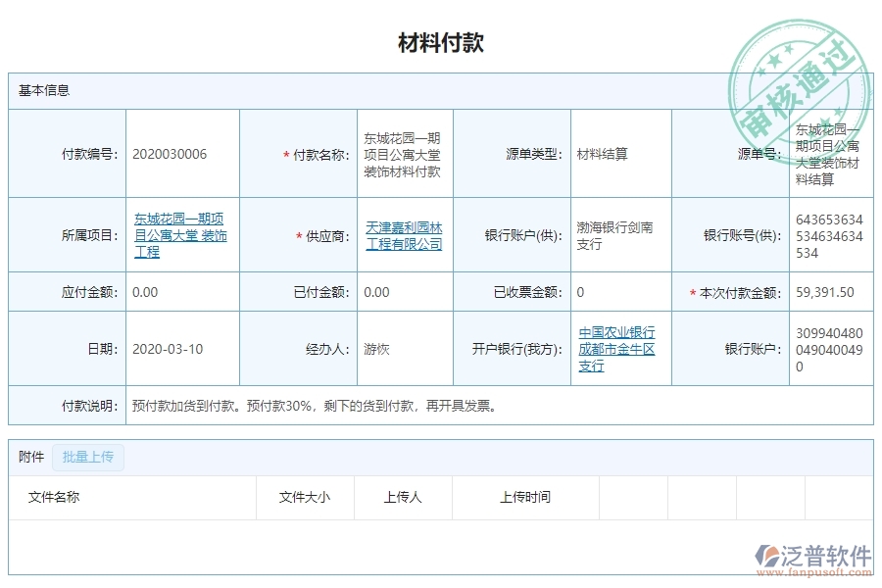Click the 付款说明 payment description text

pos(312,403)
